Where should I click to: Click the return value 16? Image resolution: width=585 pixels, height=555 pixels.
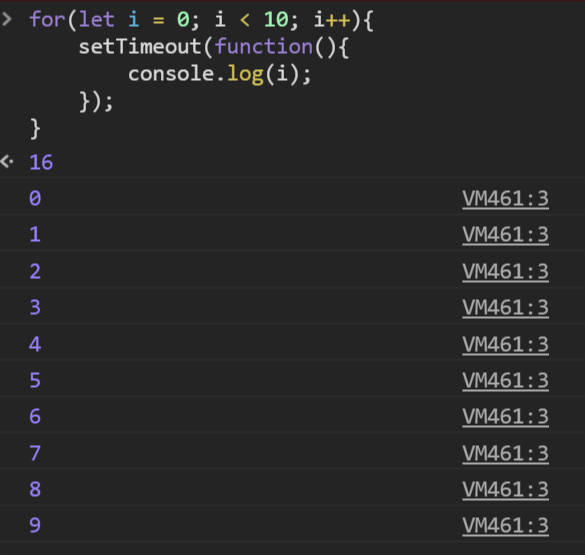coord(41,162)
